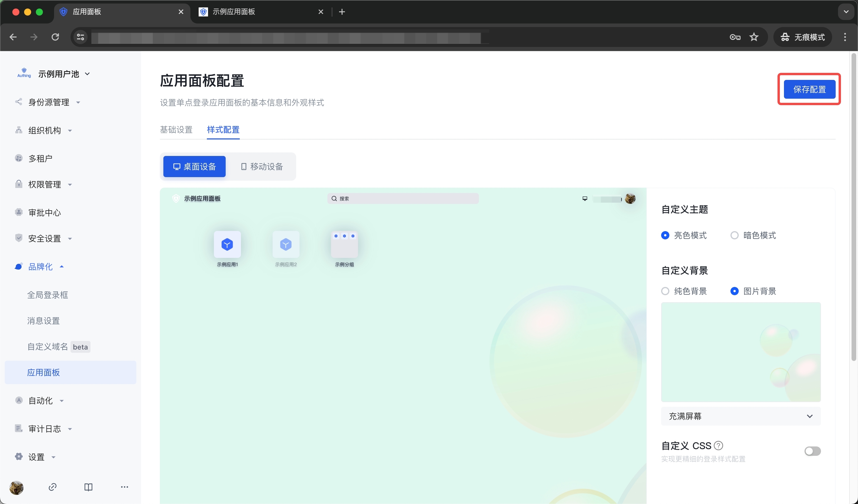Click the CSS help question mark icon
This screenshot has height=504, width=858.
(718, 445)
